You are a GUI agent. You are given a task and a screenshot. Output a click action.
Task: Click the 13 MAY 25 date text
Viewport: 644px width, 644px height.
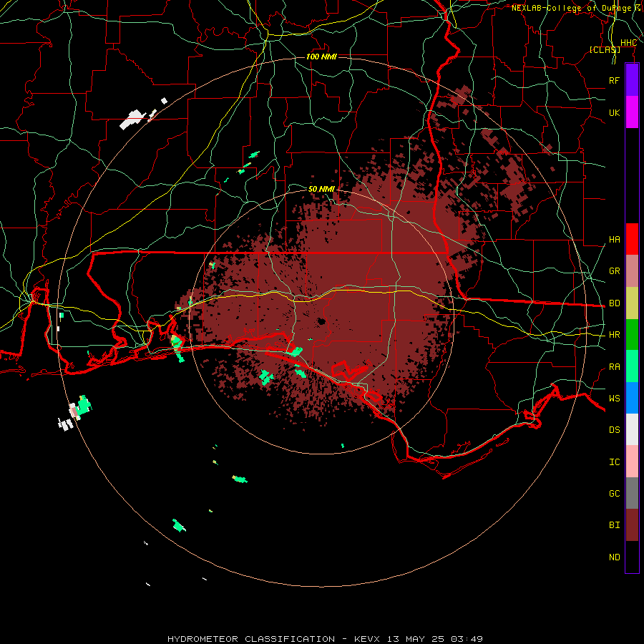(x=415, y=639)
